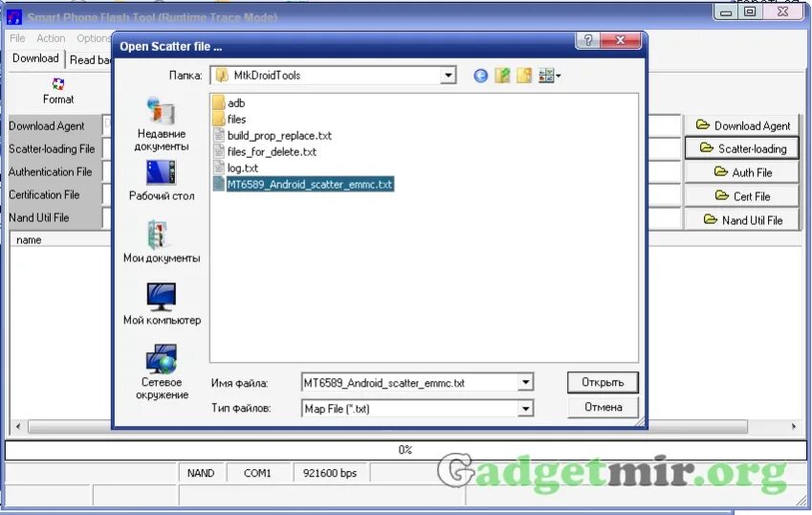Click the NAND status bar cell

[201, 473]
